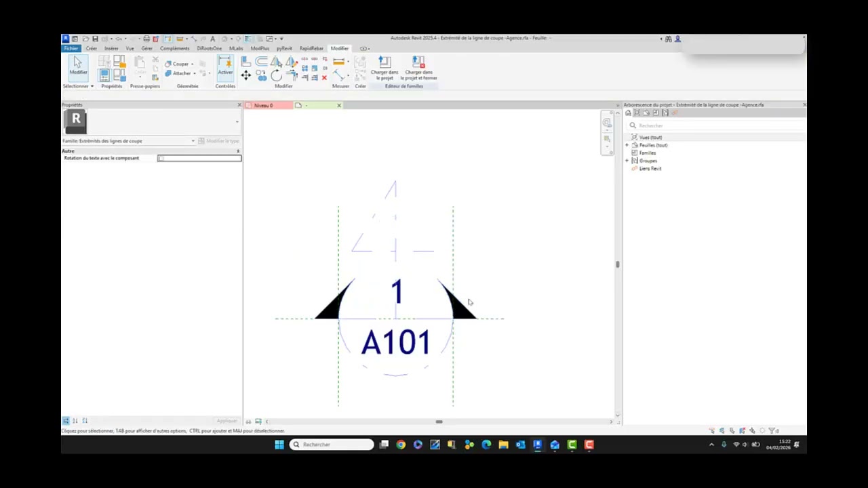
Task: Expand the Groupes tree node
Action: 627,161
